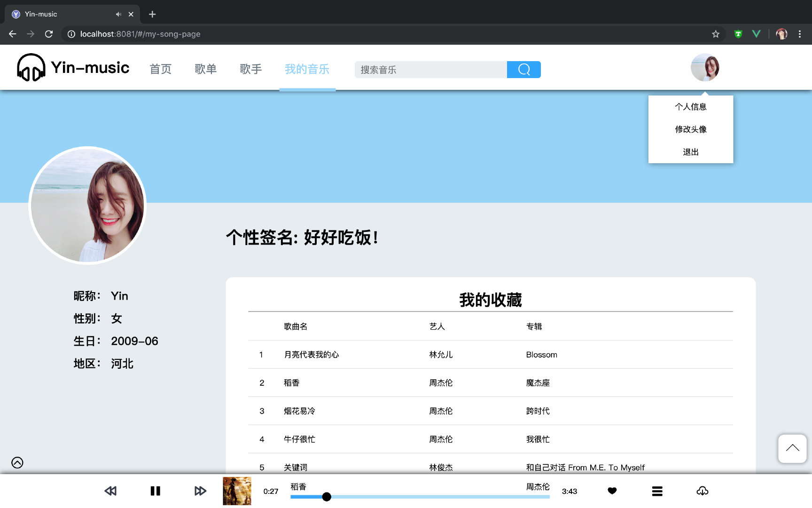Click the 稻香 album cover in player
The image size is (812, 508).
pos(237,491)
